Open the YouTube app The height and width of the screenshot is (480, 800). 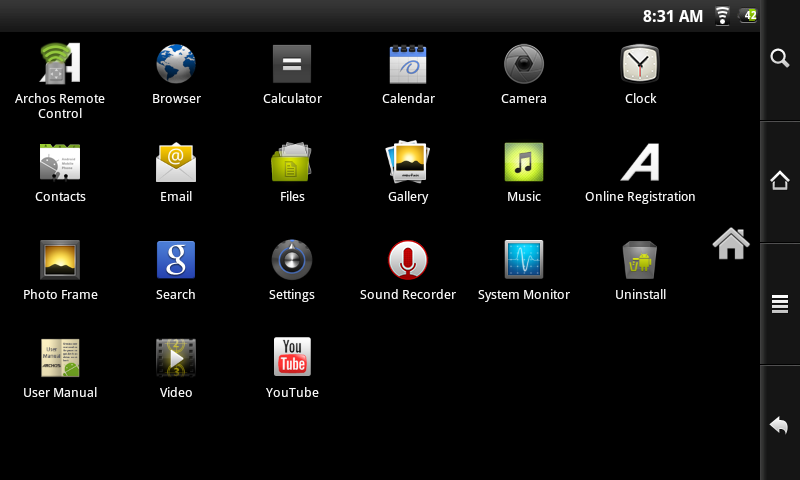coord(292,359)
